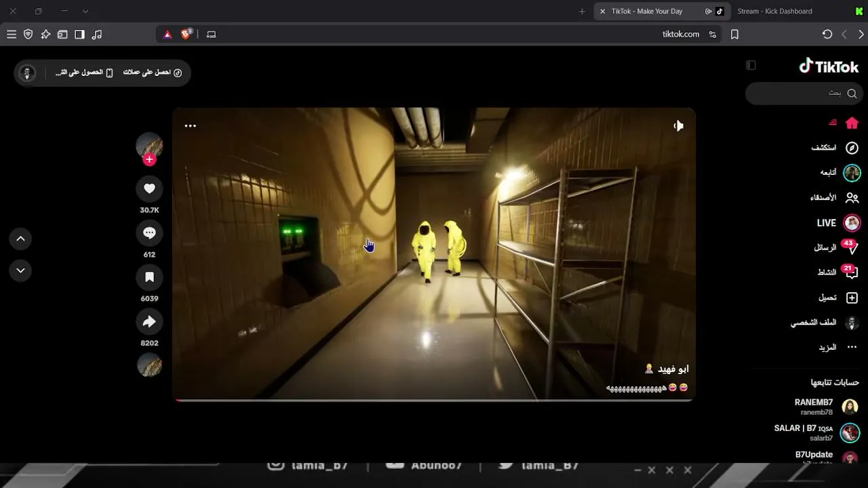Open a new browser tab with plus
This screenshot has height=488, width=868.
pos(582,11)
